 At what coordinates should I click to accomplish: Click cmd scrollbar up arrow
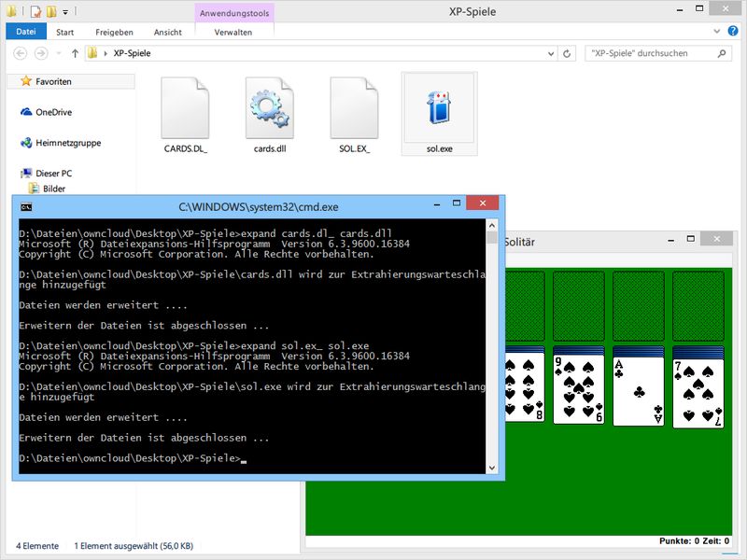coord(492,225)
